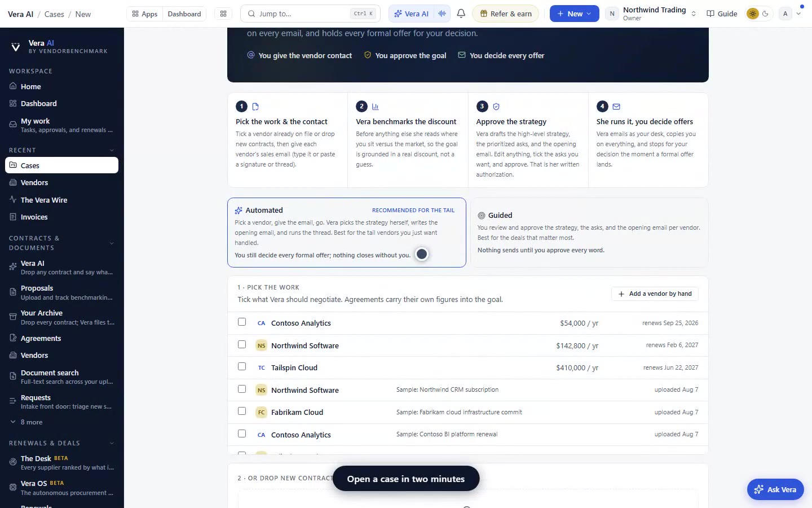The image size is (812, 508).
Task: Open the Dashboard sidebar icon
Action: coord(13,103)
